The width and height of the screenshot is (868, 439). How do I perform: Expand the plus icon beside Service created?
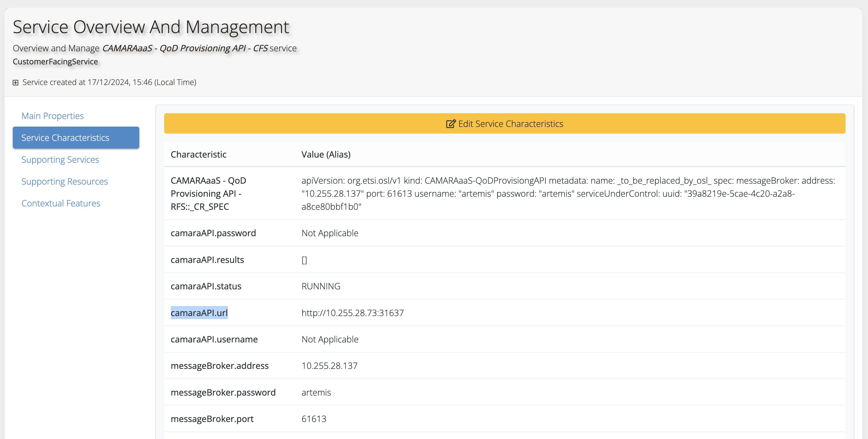pos(15,83)
